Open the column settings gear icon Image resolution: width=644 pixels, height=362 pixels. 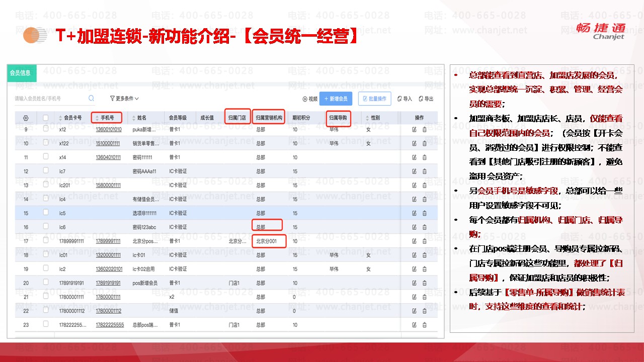(26, 118)
